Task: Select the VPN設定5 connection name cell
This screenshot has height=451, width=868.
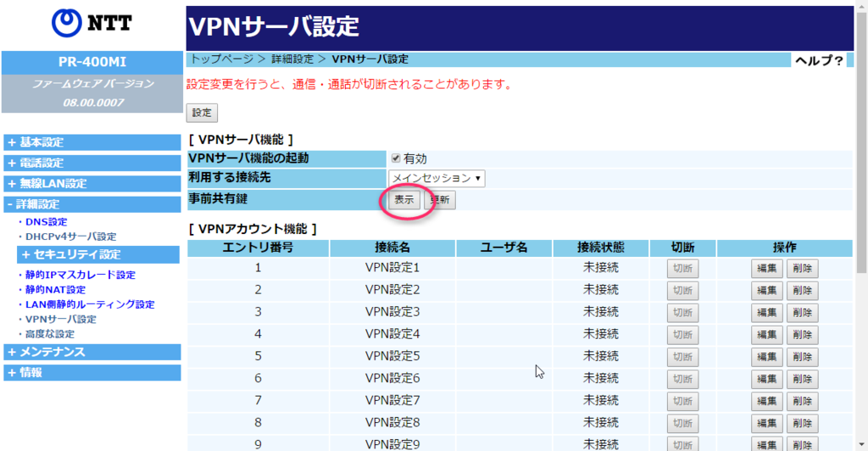Action: 392,356
